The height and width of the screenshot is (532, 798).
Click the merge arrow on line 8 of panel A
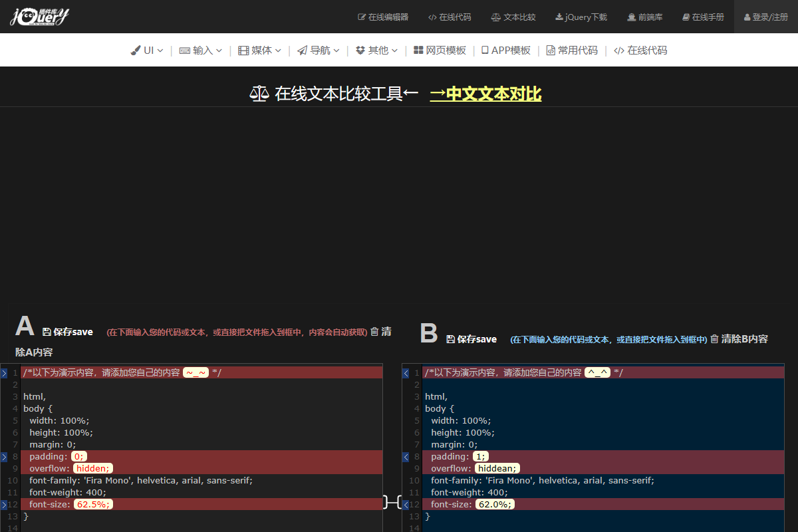click(x=4, y=457)
